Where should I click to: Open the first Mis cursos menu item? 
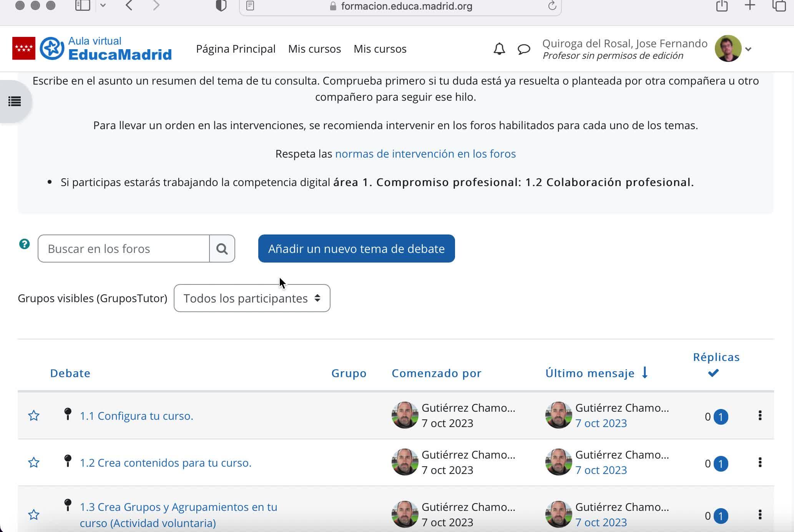[x=314, y=49]
